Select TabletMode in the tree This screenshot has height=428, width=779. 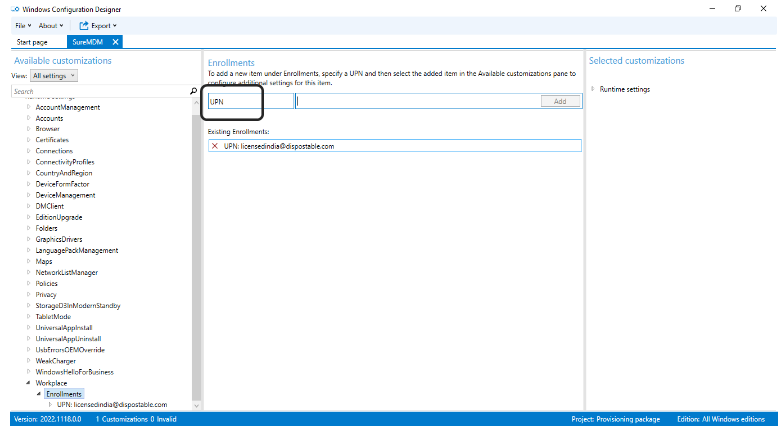[53, 316]
